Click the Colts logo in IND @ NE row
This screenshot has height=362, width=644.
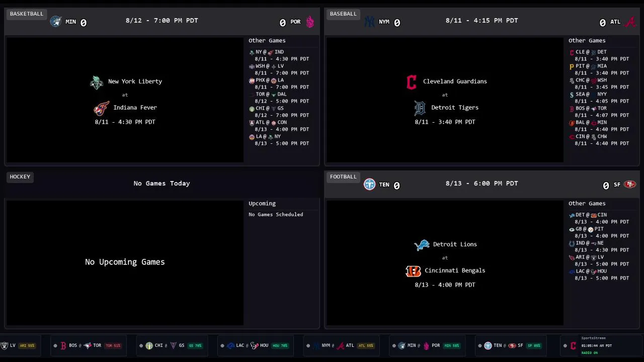coord(572,243)
